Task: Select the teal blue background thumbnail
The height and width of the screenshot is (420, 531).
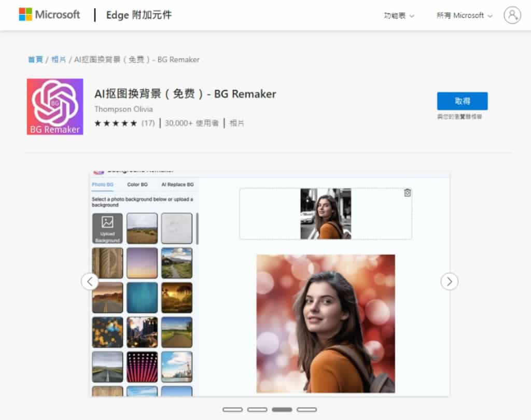Action: coord(142,298)
